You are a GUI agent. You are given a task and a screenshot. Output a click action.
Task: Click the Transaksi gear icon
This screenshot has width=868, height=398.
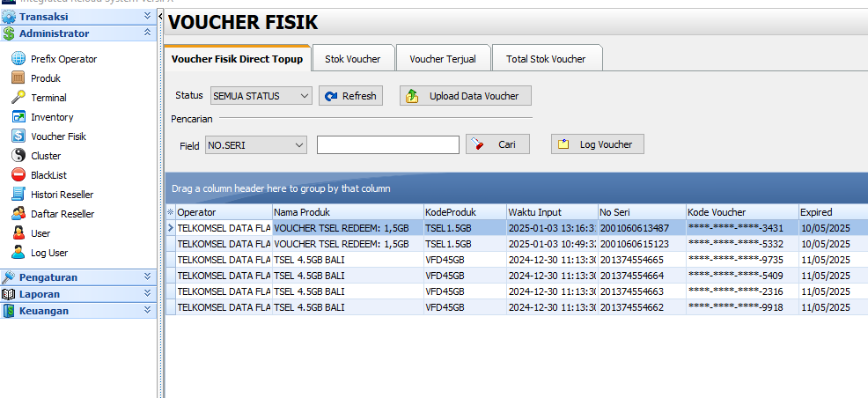pyautogui.click(x=9, y=17)
